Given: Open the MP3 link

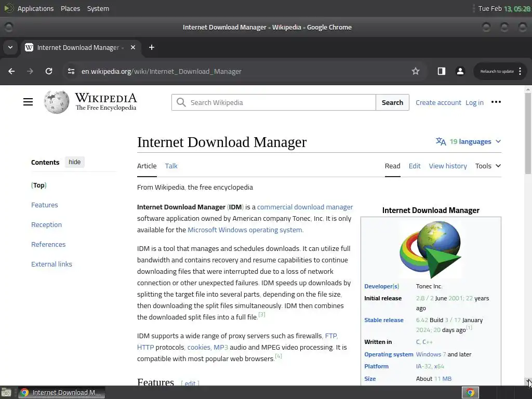Looking at the screenshot, I should pyautogui.click(x=221, y=347).
